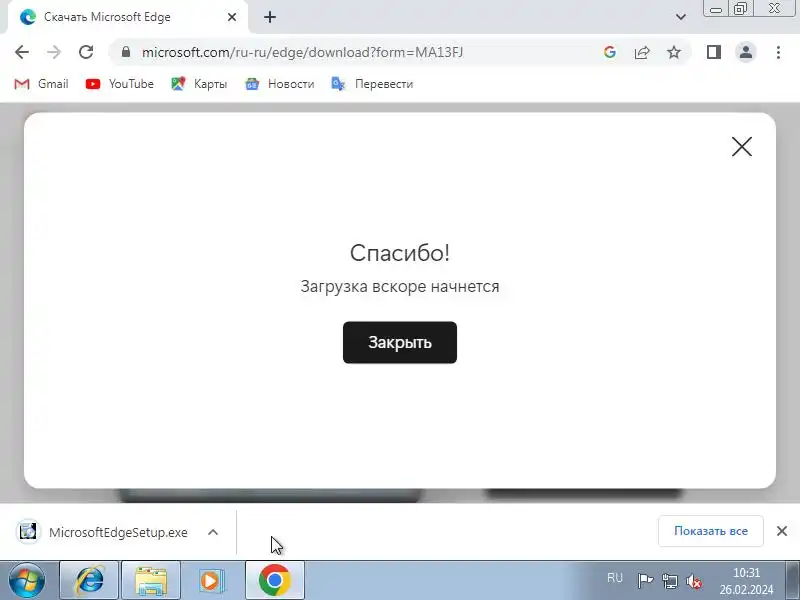The width and height of the screenshot is (800, 600).
Task: Click the muted volume tray icon
Action: pos(694,581)
